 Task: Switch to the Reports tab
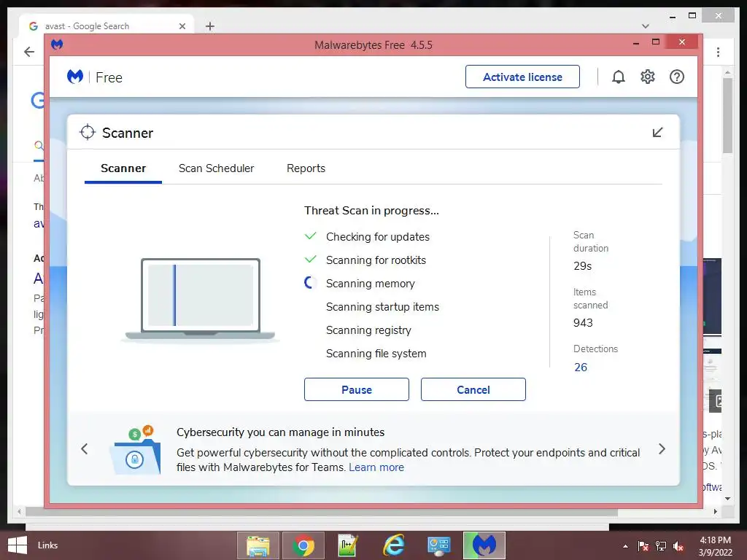click(x=306, y=168)
